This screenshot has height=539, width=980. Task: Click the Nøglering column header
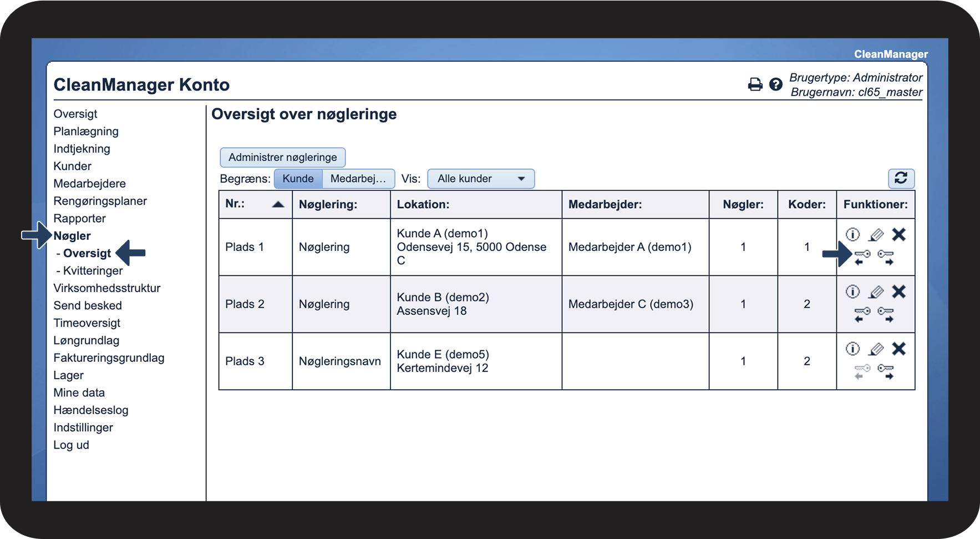tap(328, 204)
